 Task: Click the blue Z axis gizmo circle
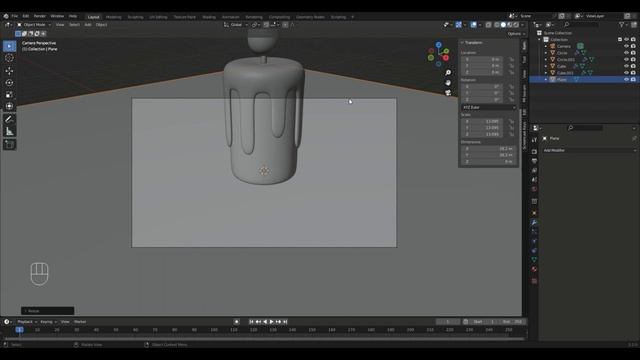438,45
